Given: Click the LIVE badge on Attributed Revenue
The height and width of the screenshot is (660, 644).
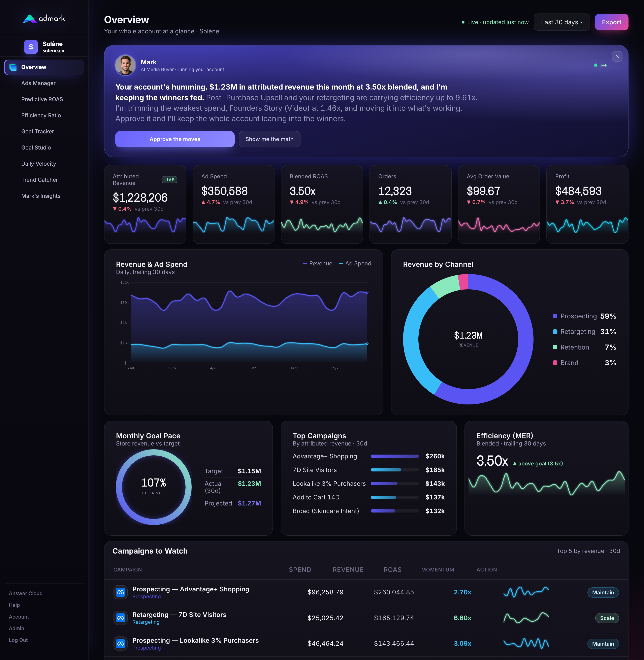Looking at the screenshot, I should pyautogui.click(x=169, y=179).
